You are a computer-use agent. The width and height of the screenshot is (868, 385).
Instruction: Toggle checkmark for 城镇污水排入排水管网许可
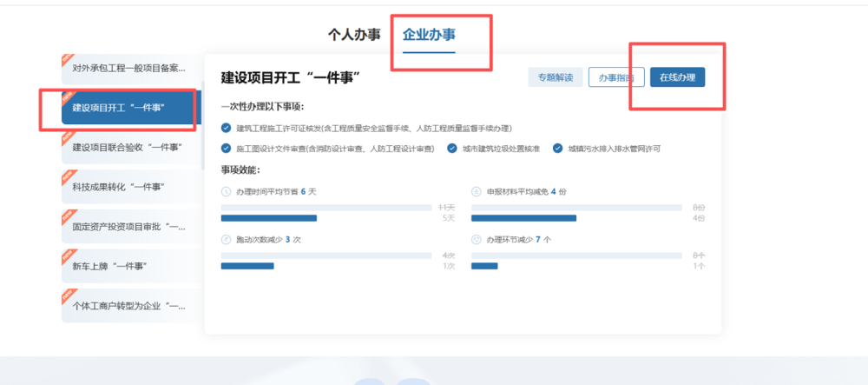point(558,149)
